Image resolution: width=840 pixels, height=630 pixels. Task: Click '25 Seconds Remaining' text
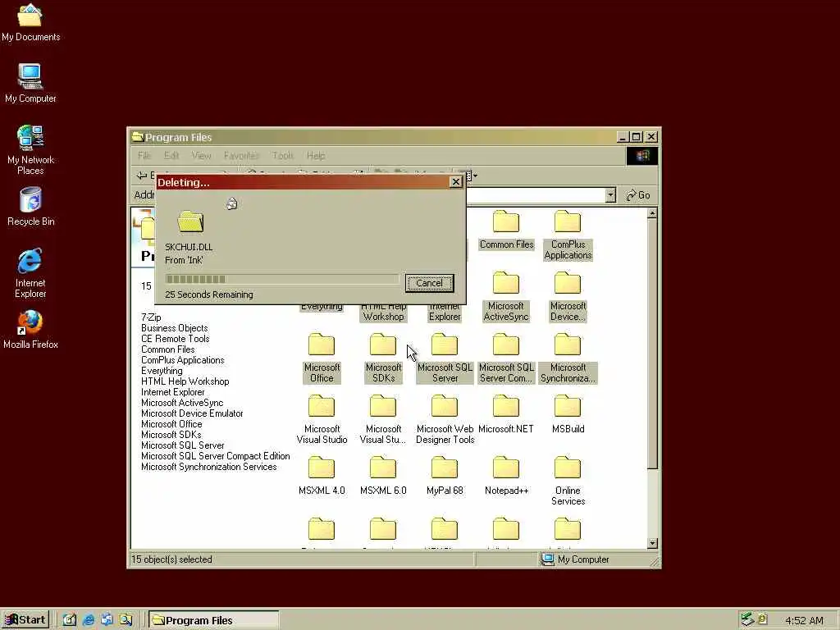click(209, 294)
